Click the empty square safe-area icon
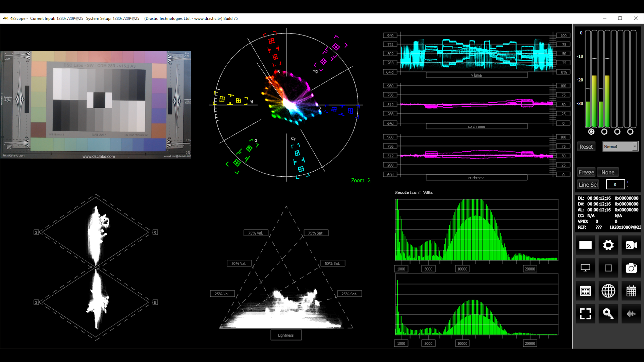Viewport: 644px width, 362px height. (x=608, y=268)
